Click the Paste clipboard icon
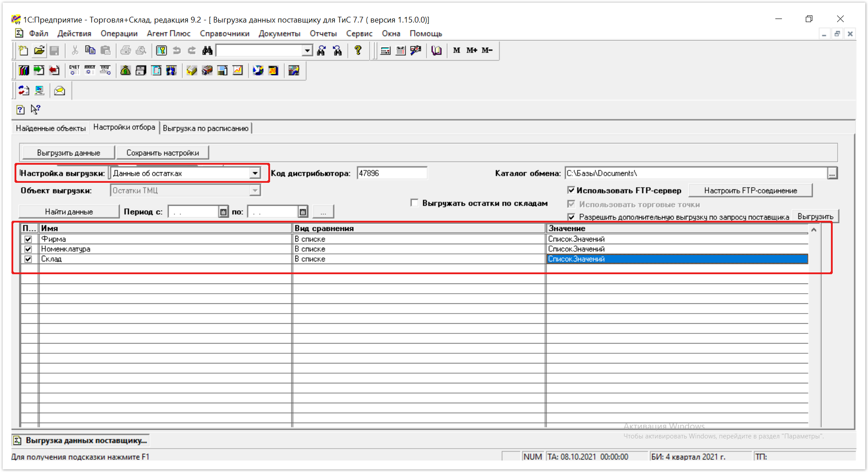 pyautogui.click(x=105, y=50)
